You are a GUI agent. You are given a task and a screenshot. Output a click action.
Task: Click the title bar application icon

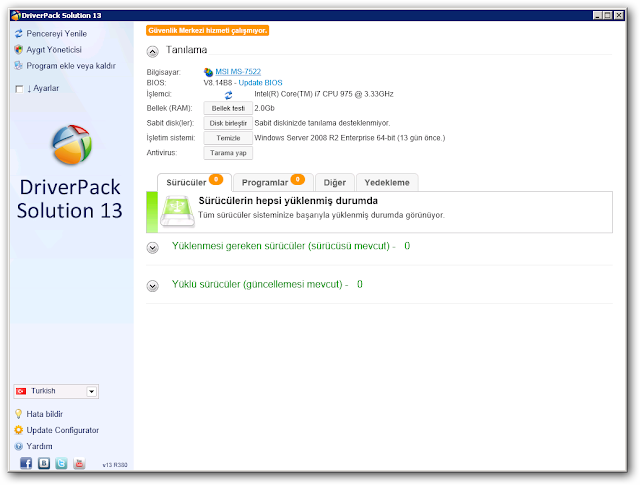(16, 16)
